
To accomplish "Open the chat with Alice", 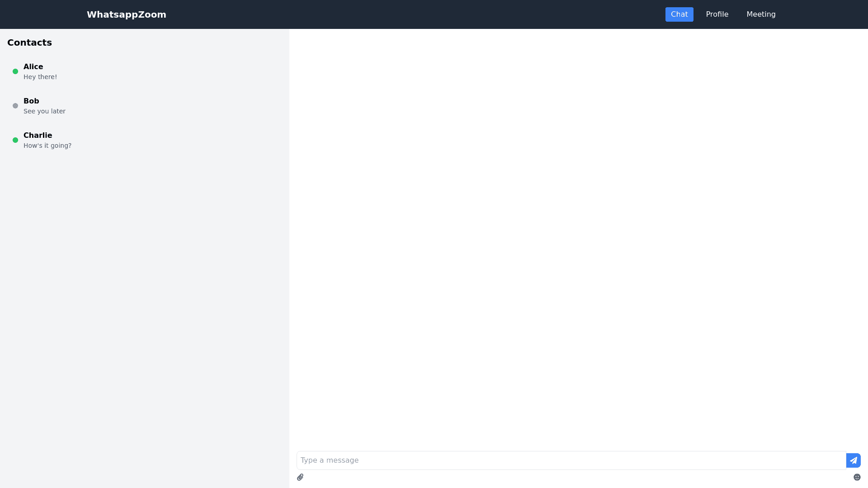I will pos(33,67).
